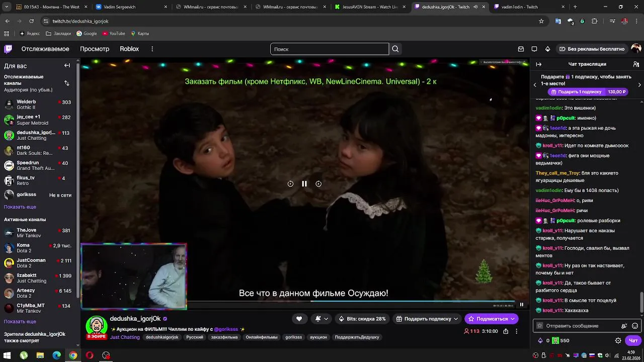Open JustCooman channel in sidebar
Screen dimensions: 644x362
(39, 263)
